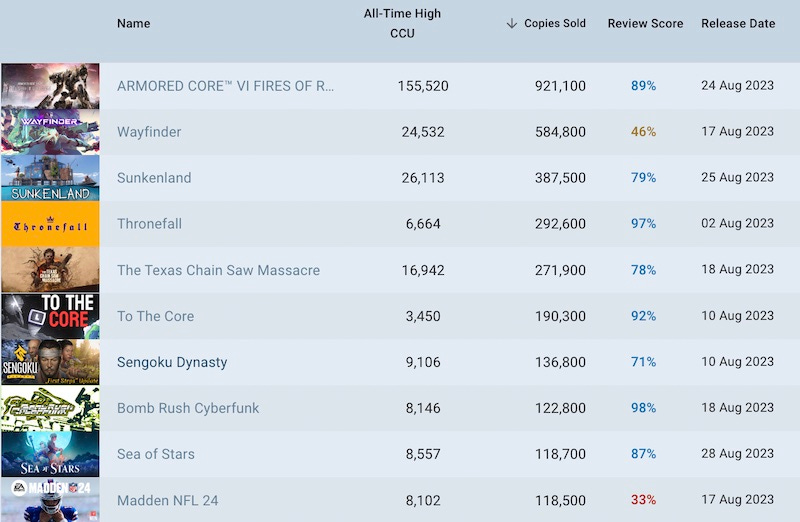Select Wayfinder's 24,532 CCU value
This screenshot has width=800, height=522.
[423, 132]
